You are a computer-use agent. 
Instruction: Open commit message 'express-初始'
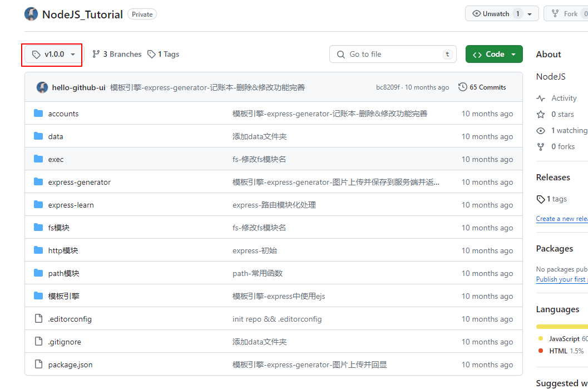click(255, 250)
